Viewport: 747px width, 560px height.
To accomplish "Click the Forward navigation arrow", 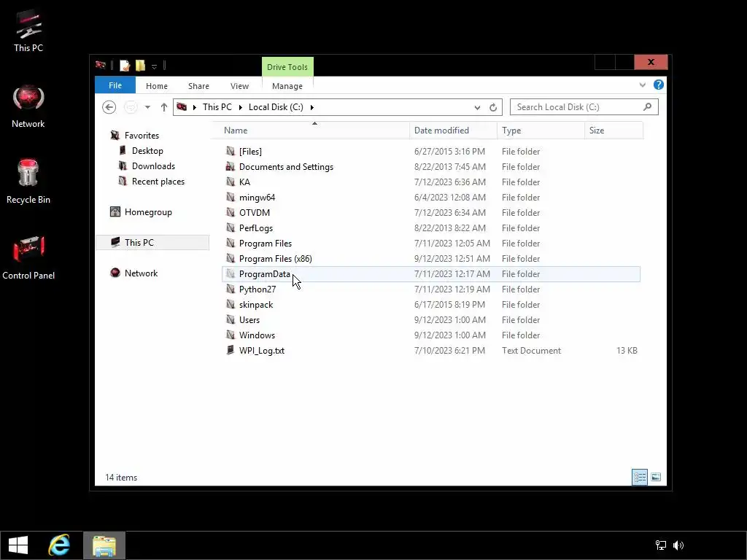I will pyautogui.click(x=131, y=107).
